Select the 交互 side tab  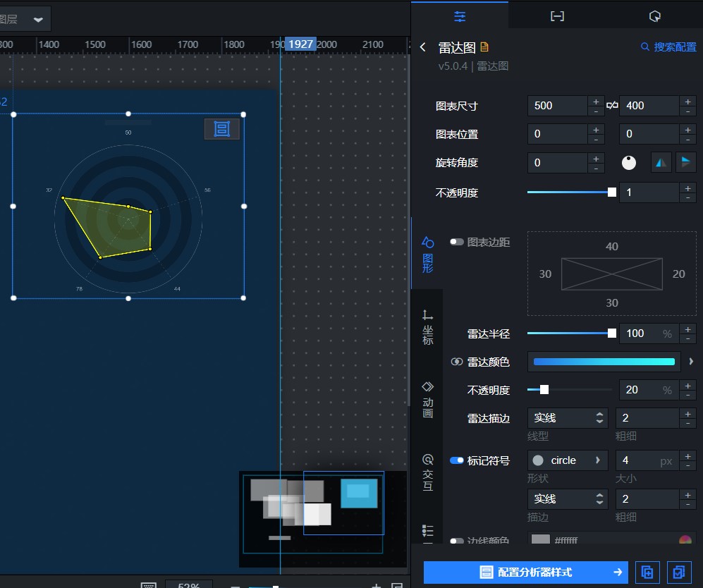coord(428,472)
